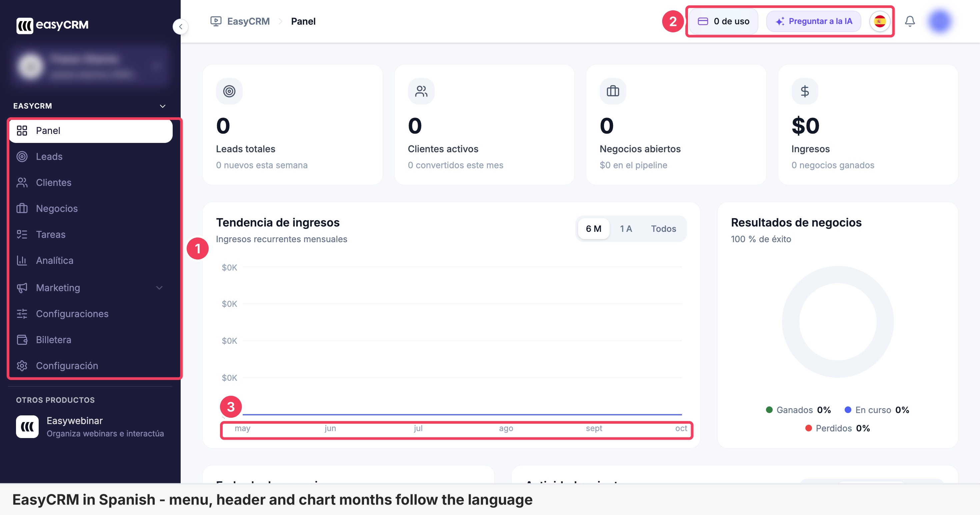
Task: Click '0 convertidos este mes' text
Action: 455,165
